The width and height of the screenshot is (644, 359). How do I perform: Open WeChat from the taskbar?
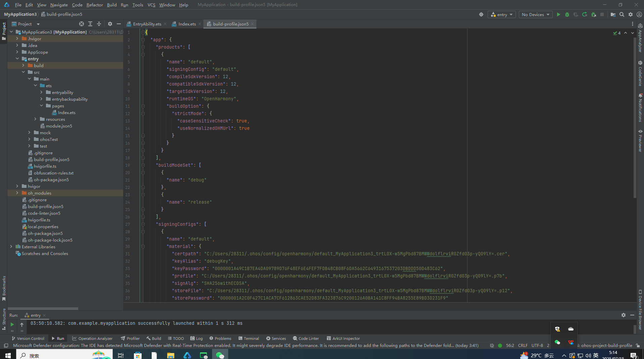pos(220,355)
